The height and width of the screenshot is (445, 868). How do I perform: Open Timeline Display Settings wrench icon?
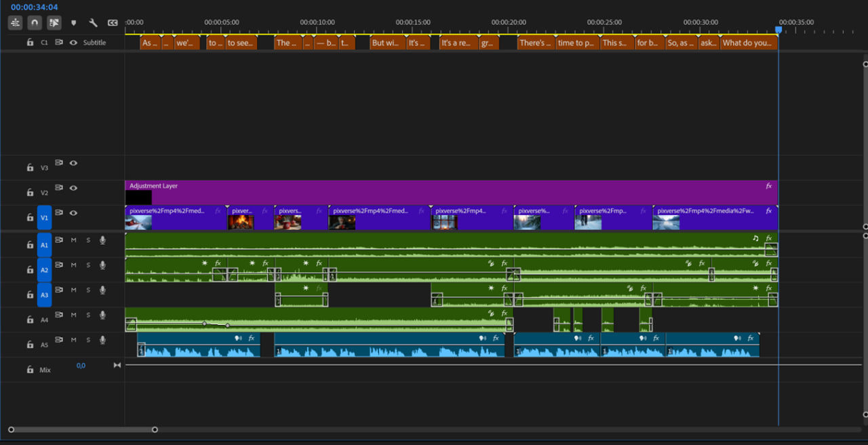93,23
